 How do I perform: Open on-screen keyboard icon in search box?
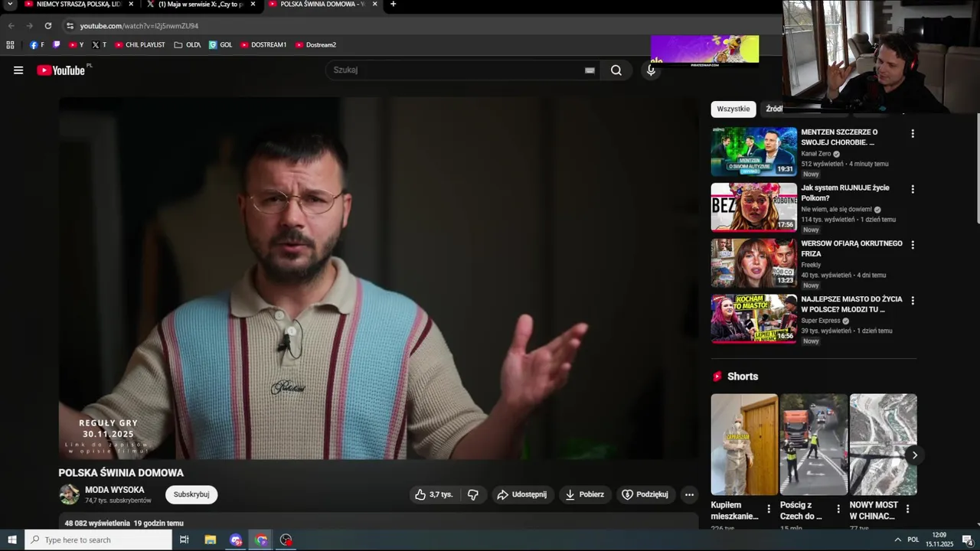[x=590, y=70]
